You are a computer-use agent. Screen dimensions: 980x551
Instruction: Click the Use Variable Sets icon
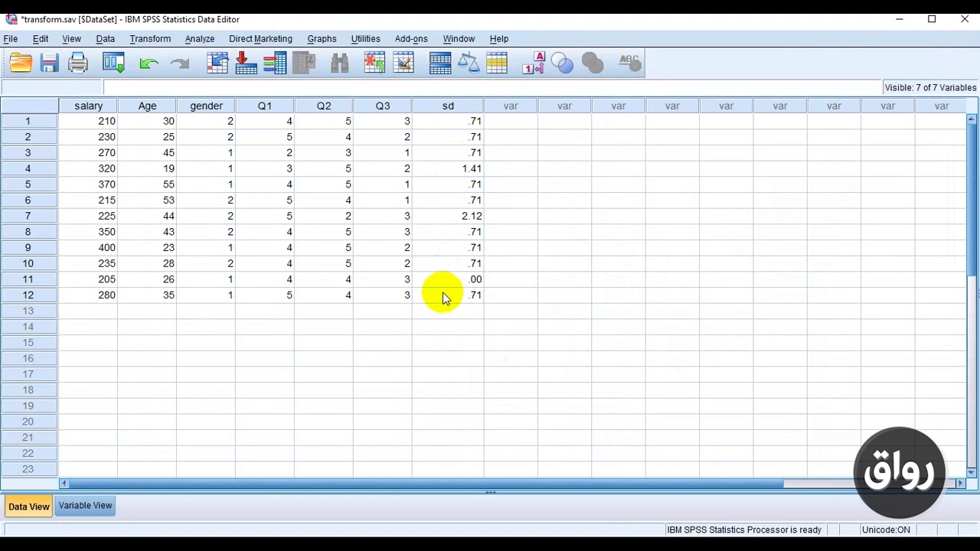[563, 63]
